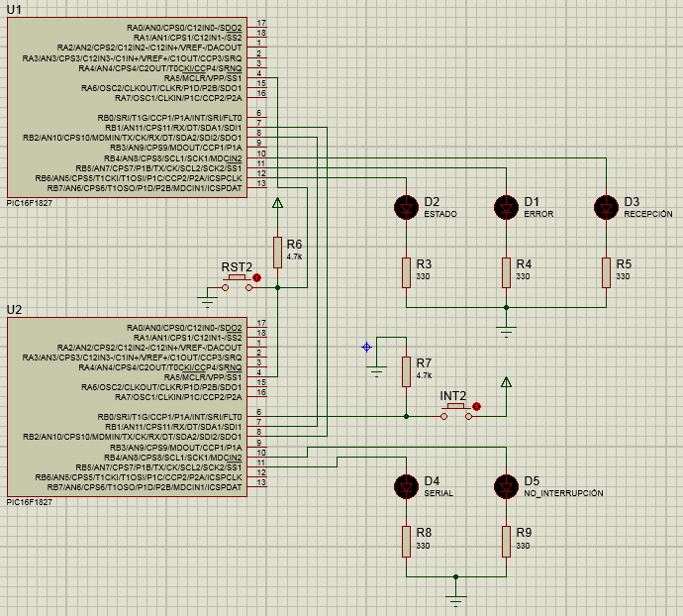
Task: Click the U2 reference label
Action: pyautogui.click(x=14, y=310)
